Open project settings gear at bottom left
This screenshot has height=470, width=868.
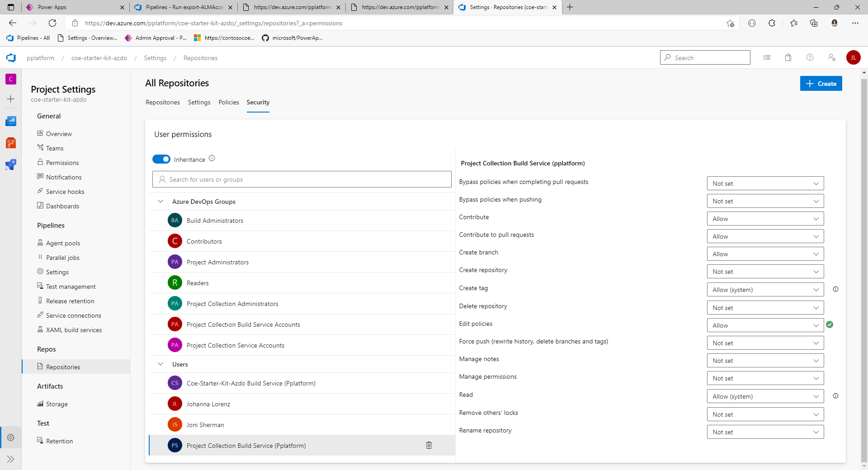(x=11, y=437)
